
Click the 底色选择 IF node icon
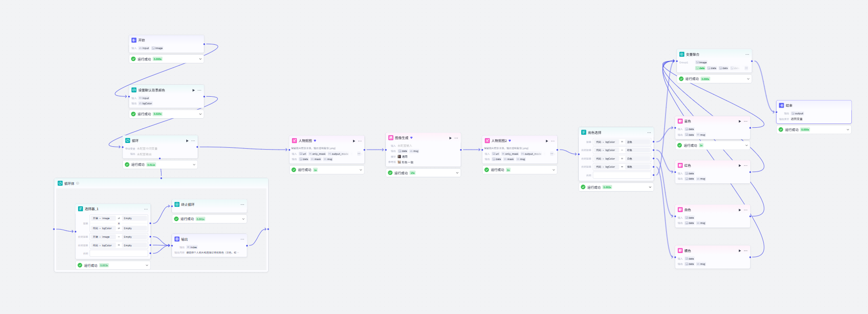[584, 132]
